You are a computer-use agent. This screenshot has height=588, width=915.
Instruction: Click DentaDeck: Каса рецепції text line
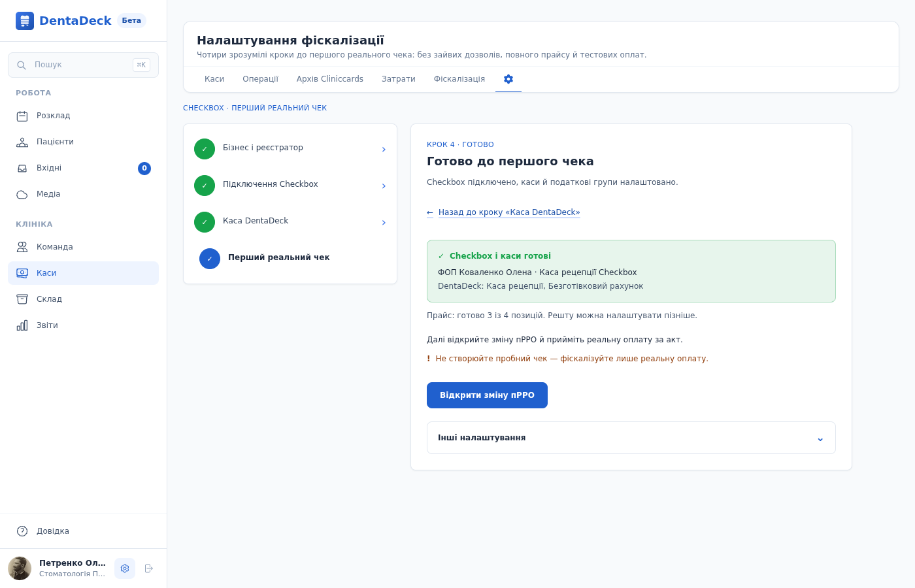coord(541,286)
